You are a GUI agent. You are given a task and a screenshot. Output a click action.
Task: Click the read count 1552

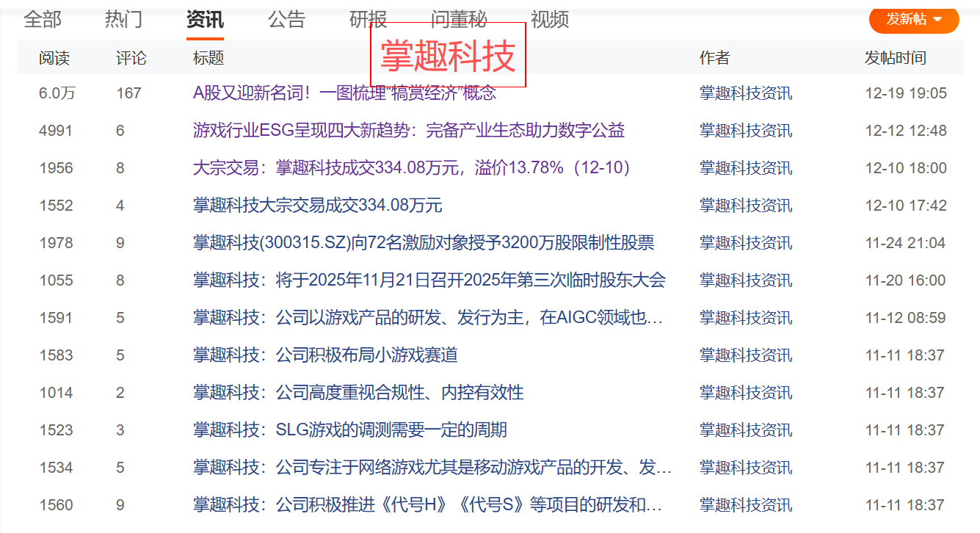point(56,206)
